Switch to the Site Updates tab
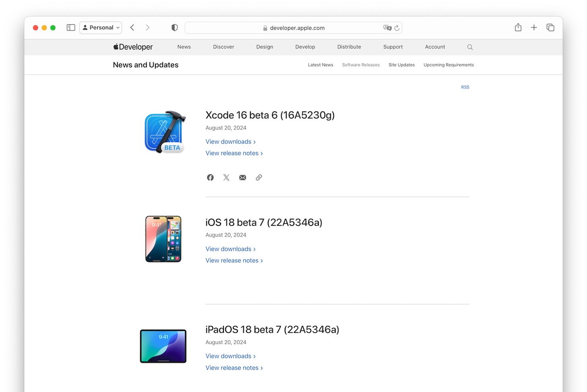 pyautogui.click(x=402, y=65)
